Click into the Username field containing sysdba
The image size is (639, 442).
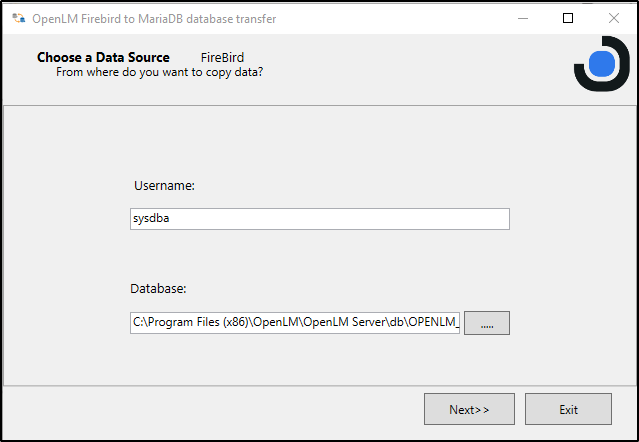tap(319, 219)
